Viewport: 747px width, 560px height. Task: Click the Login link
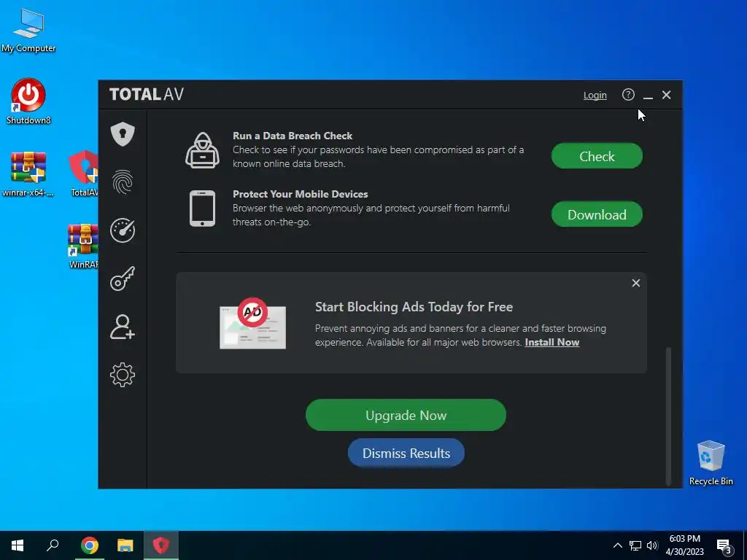tap(595, 96)
